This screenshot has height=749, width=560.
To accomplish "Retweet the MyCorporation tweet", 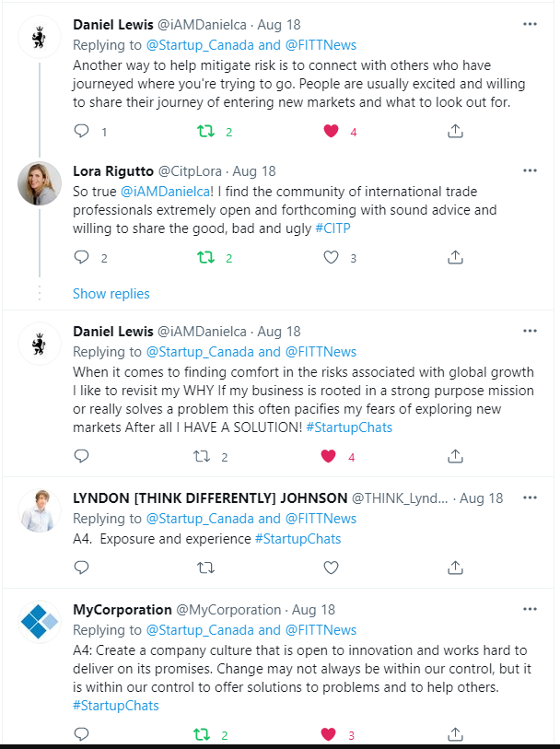I will coord(206,734).
